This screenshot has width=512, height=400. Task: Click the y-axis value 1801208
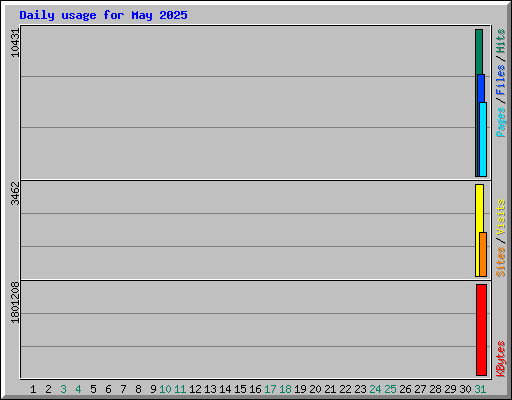click(x=15, y=302)
